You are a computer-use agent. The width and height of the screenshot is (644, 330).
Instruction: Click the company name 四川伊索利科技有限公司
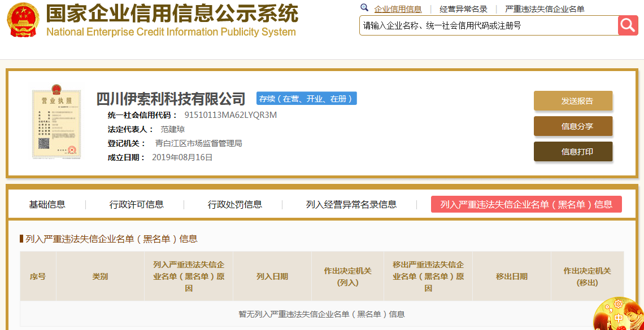[x=171, y=99]
